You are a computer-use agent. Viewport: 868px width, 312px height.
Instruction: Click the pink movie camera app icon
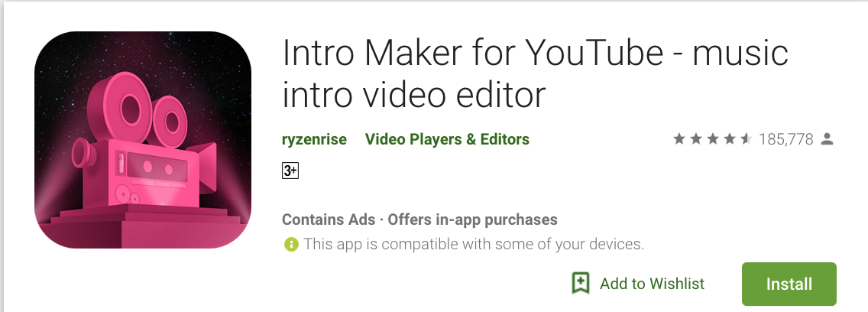[143, 140]
